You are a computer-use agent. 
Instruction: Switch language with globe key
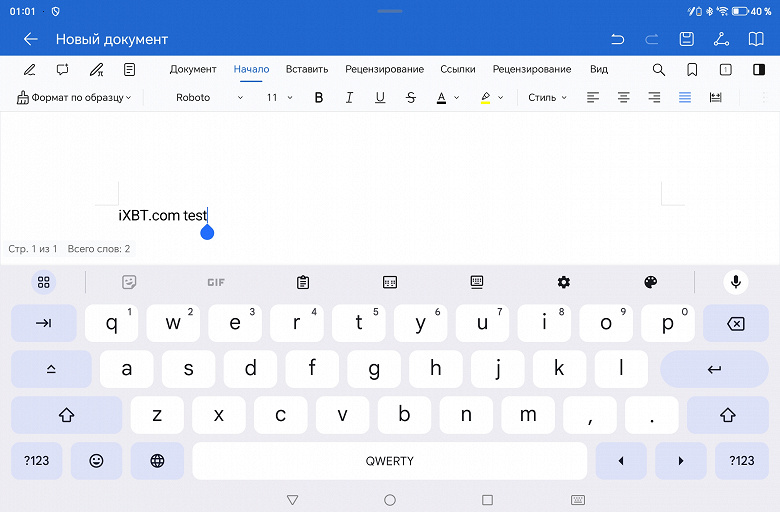pyautogui.click(x=157, y=461)
